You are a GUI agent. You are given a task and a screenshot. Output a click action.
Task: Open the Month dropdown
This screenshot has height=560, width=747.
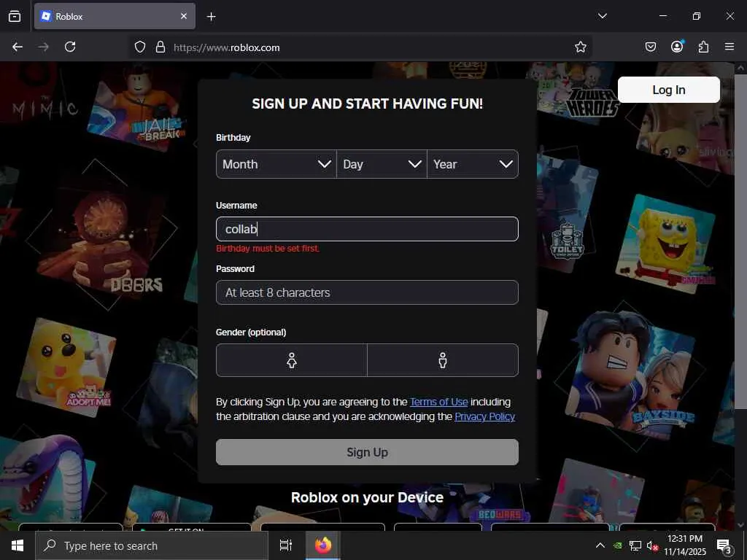[276, 164]
